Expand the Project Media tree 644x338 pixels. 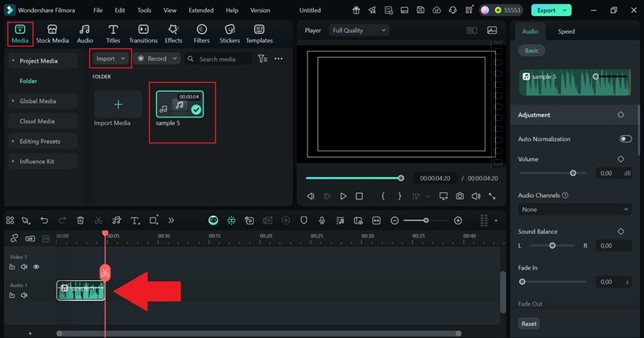pos(13,61)
